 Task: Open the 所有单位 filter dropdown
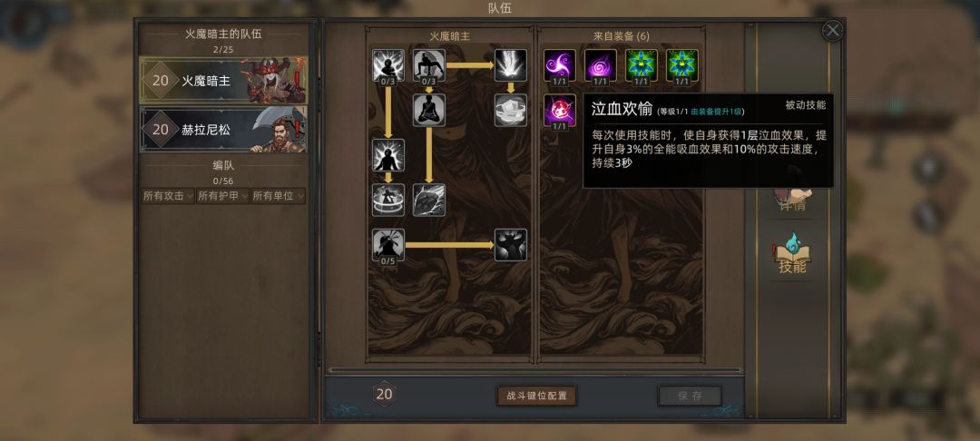(x=279, y=196)
